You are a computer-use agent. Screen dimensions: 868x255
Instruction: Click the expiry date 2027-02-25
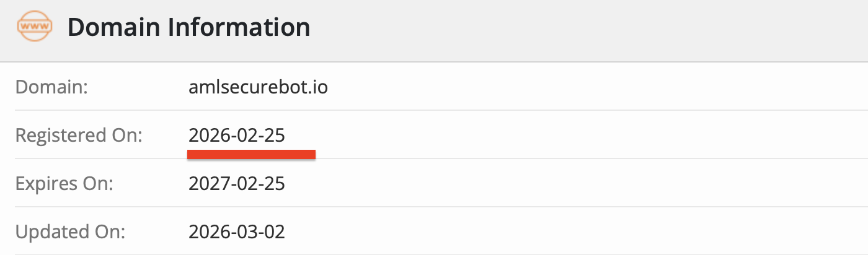point(237,184)
